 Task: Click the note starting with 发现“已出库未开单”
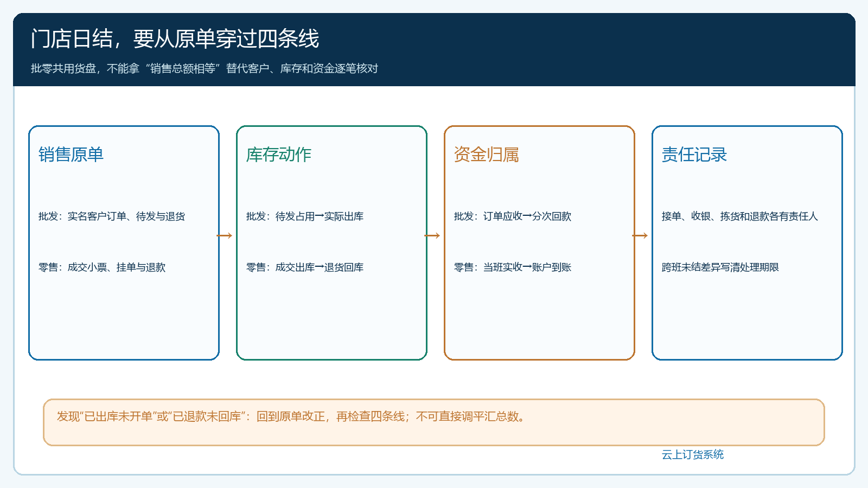click(291, 416)
